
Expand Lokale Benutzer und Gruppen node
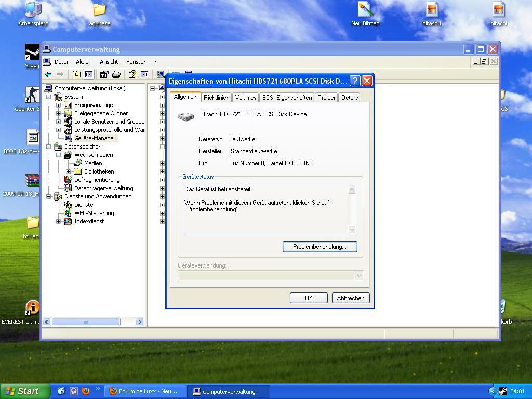(58, 122)
